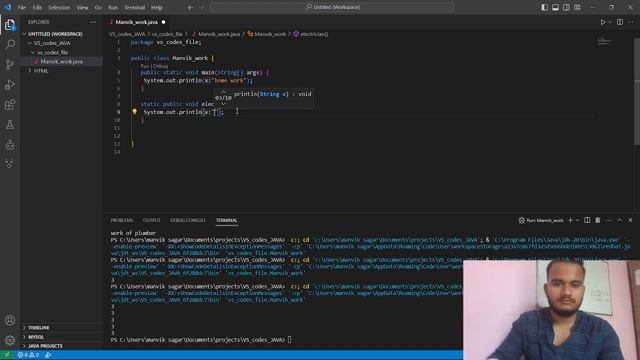640x360 pixels.
Task: Open editor More Actions ellipsis
Action: click(x=631, y=22)
